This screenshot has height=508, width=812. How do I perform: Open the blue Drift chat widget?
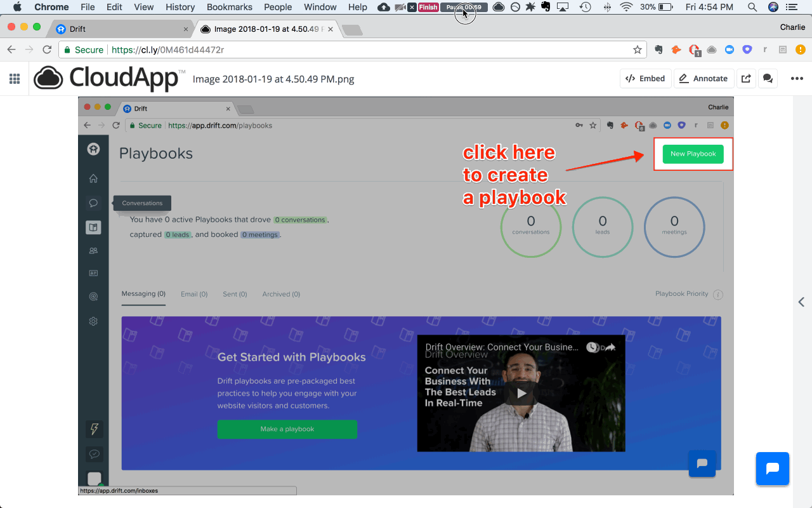click(772, 469)
